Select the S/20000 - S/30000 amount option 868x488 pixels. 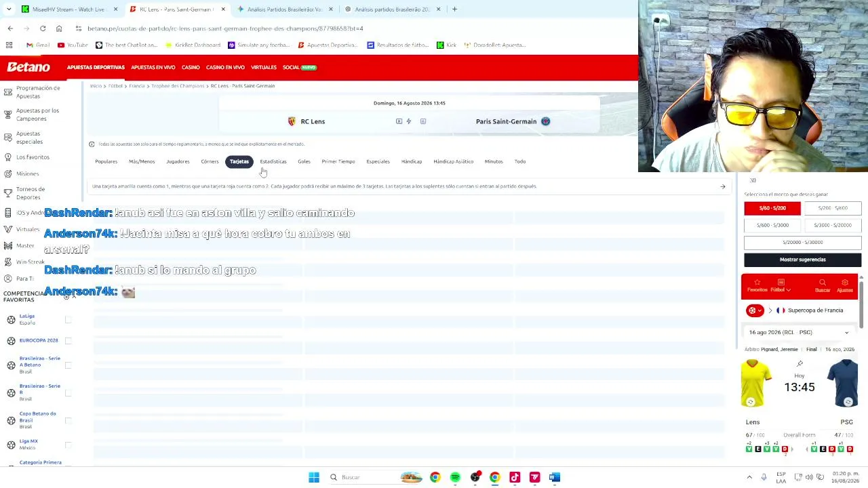point(802,242)
